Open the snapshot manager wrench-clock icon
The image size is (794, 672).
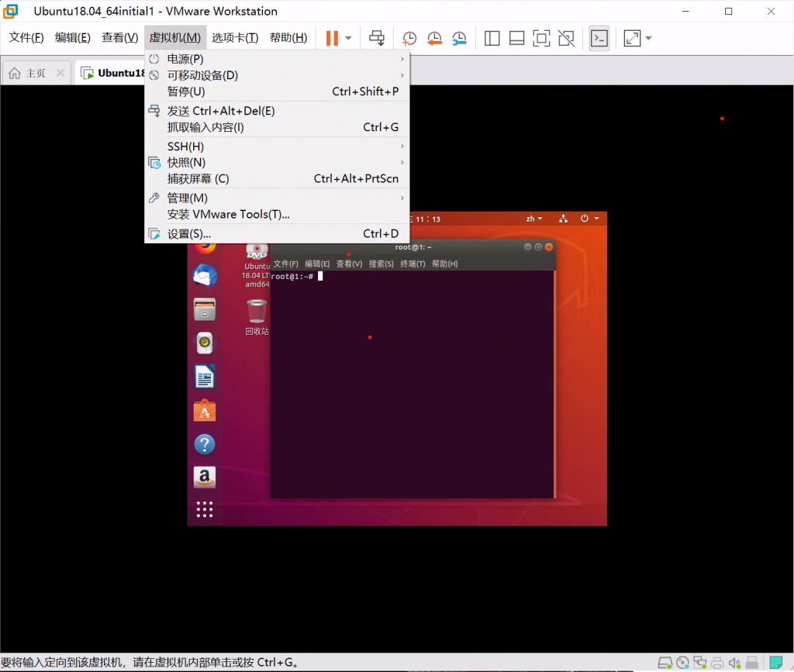(460, 38)
